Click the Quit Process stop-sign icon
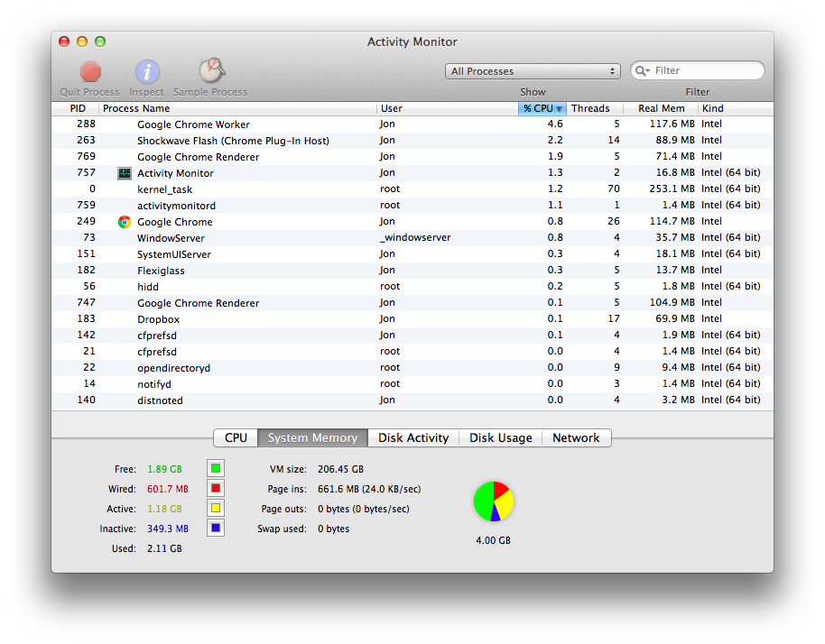Viewport: 825px width, 644px height. tap(90, 72)
